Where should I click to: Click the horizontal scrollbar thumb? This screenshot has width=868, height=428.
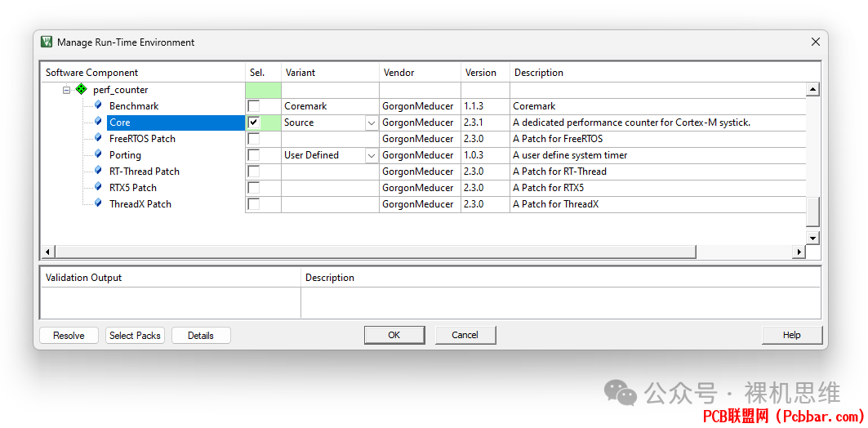click(376, 252)
